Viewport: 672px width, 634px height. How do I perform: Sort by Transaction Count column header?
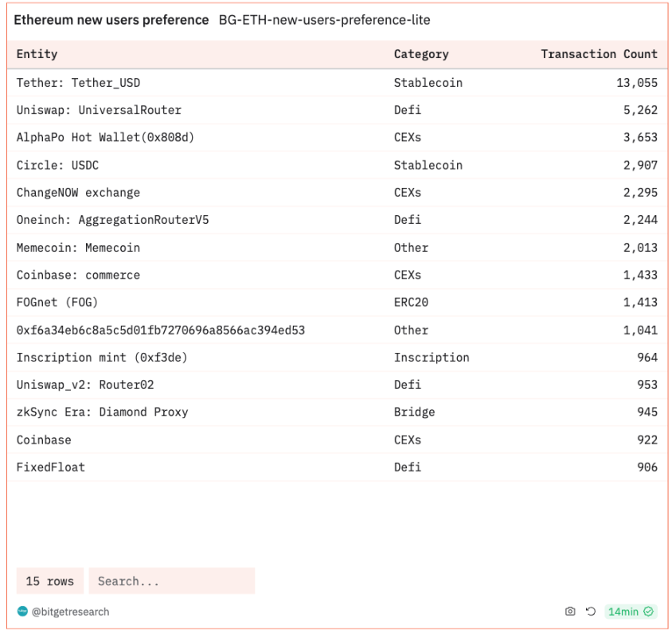tap(599, 54)
